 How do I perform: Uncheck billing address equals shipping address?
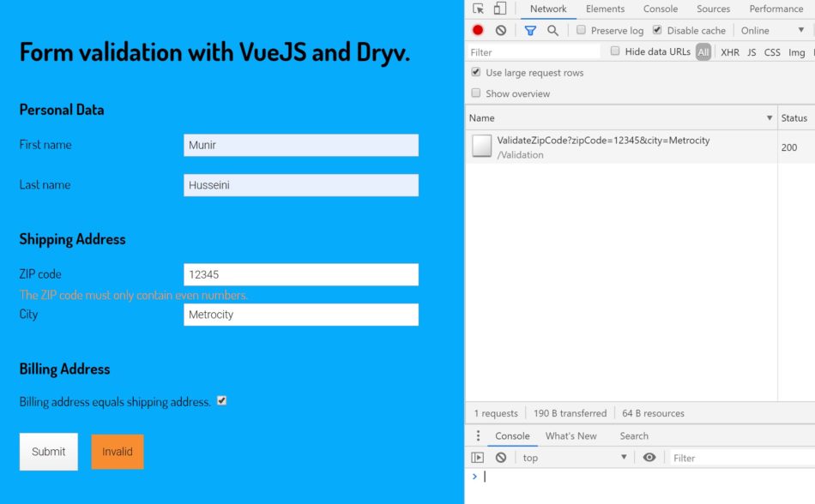pyautogui.click(x=221, y=400)
